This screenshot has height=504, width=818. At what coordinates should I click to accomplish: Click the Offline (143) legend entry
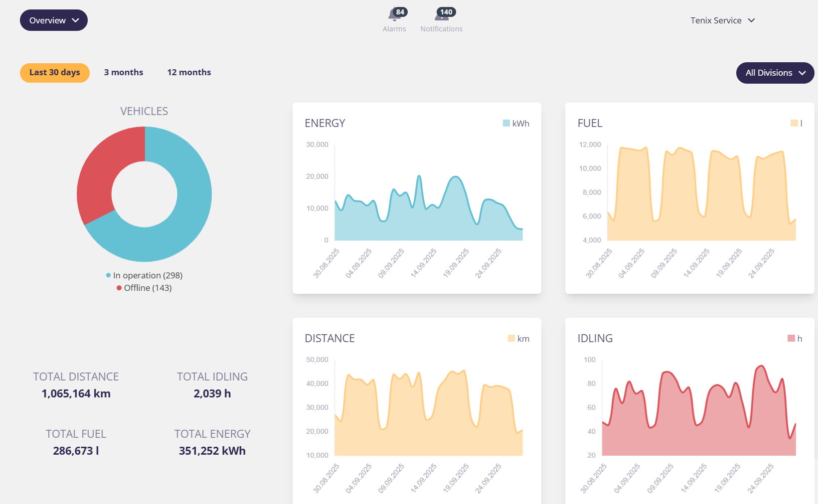click(145, 288)
